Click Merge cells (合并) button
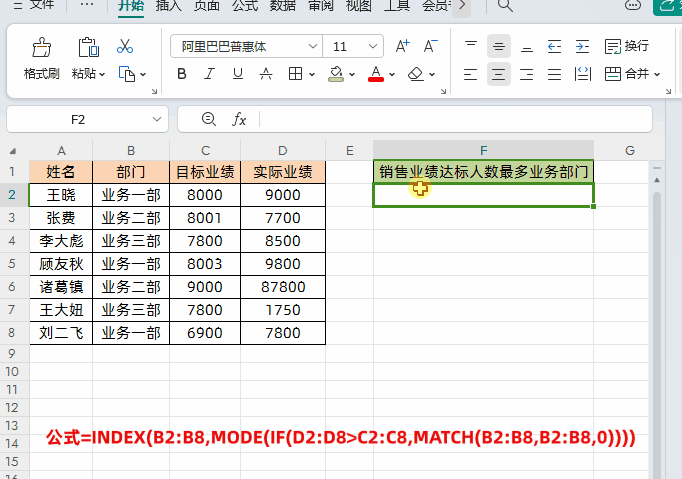This screenshot has height=479, width=682. [627, 74]
